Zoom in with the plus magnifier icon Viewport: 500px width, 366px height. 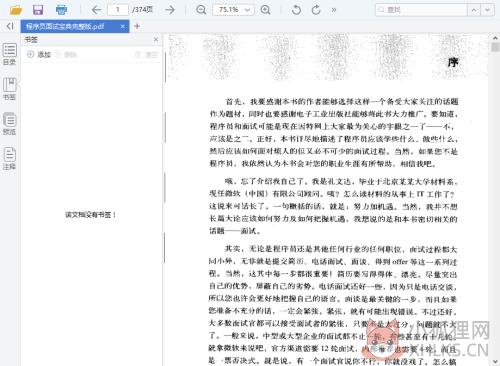pyautogui.click(x=266, y=10)
